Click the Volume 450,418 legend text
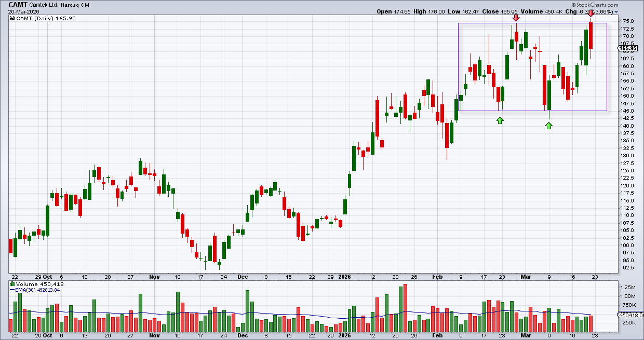Image resolution: width=644 pixels, height=340 pixels. pyautogui.click(x=39, y=284)
